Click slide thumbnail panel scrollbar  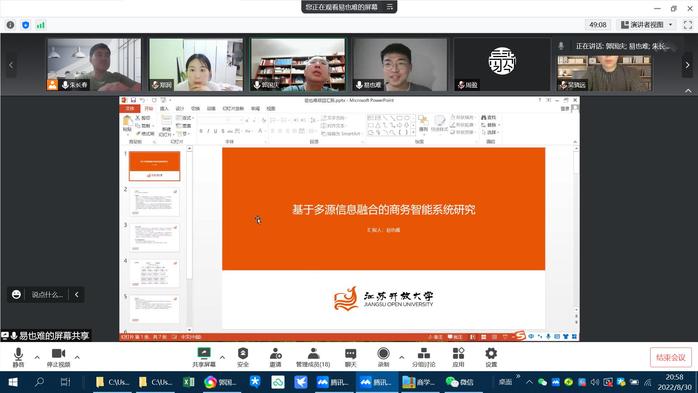(x=189, y=214)
